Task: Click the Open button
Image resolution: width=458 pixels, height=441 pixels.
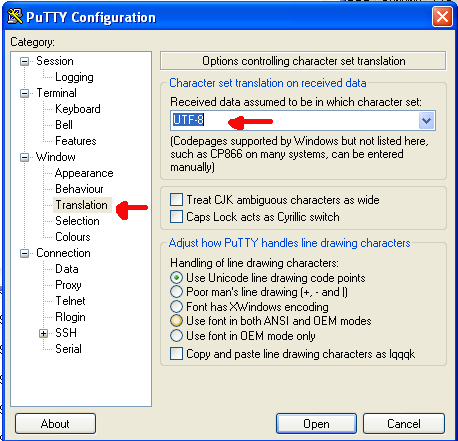Action: pyautogui.click(x=316, y=424)
